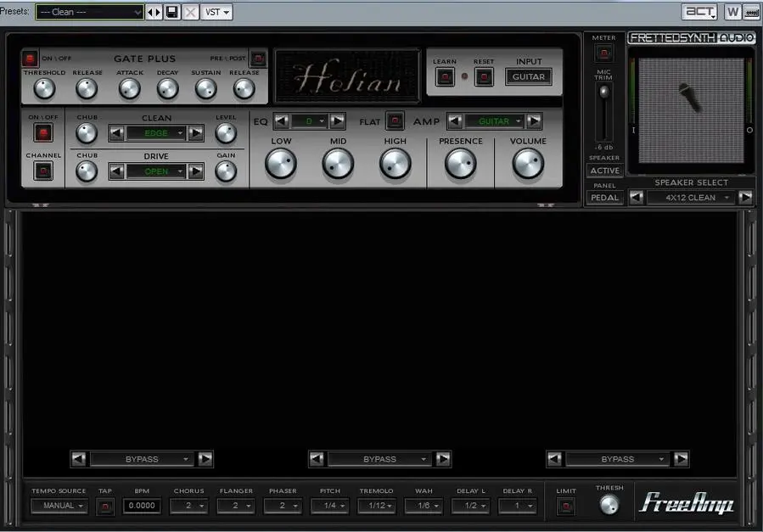Toggle the Gate Plus PRE/POST switch
This screenshot has width=763, height=532.
point(258,59)
